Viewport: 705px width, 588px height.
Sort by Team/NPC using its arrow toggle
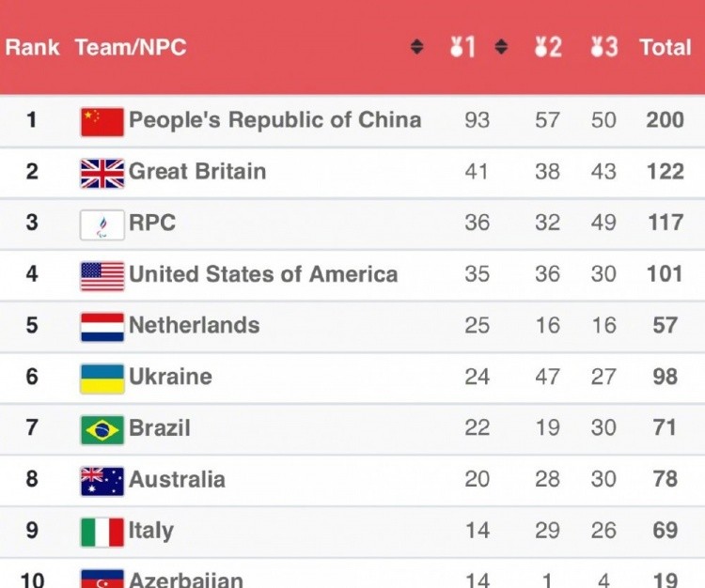point(416,47)
